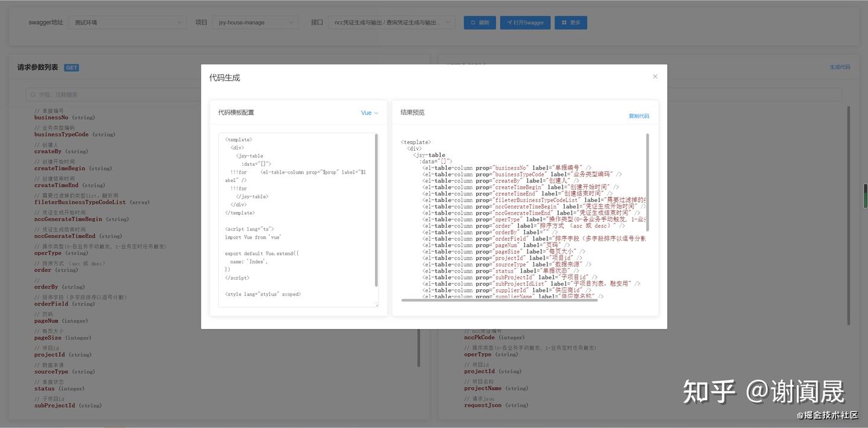Click the magnifier icon in the search field
The height and width of the screenshot is (428, 868).
[33, 95]
